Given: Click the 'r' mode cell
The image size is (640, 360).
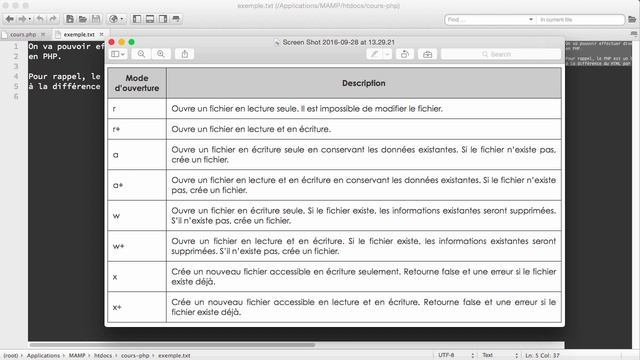Looking at the screenshot, I should [137, 109].
